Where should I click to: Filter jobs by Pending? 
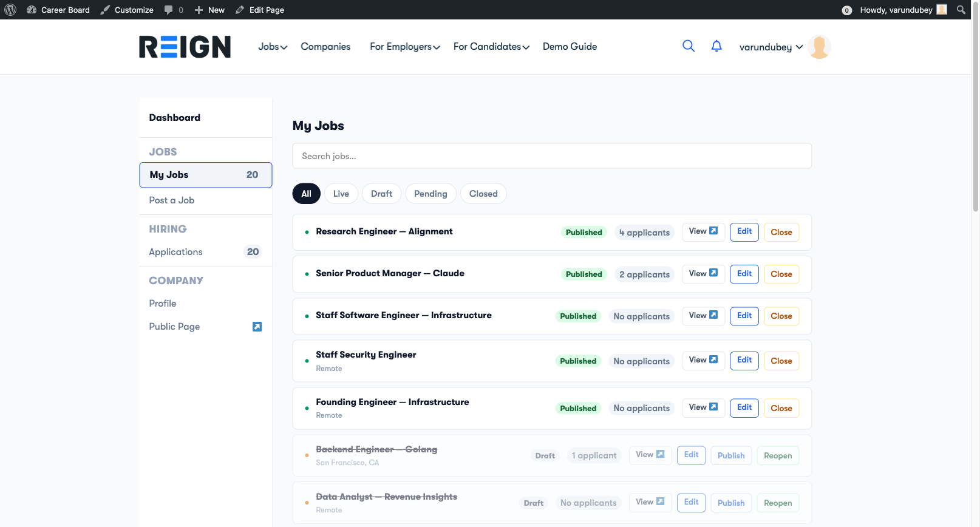(x=430, y=194)
